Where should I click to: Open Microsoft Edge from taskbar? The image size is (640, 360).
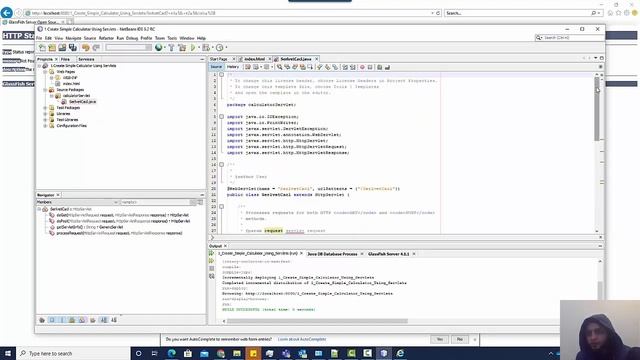[171, 353]
